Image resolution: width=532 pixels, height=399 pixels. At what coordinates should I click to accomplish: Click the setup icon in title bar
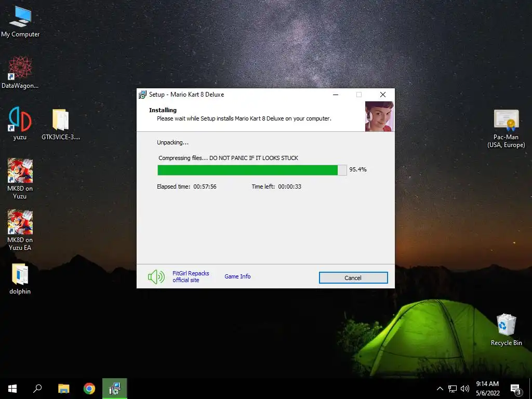click(142, 95)
